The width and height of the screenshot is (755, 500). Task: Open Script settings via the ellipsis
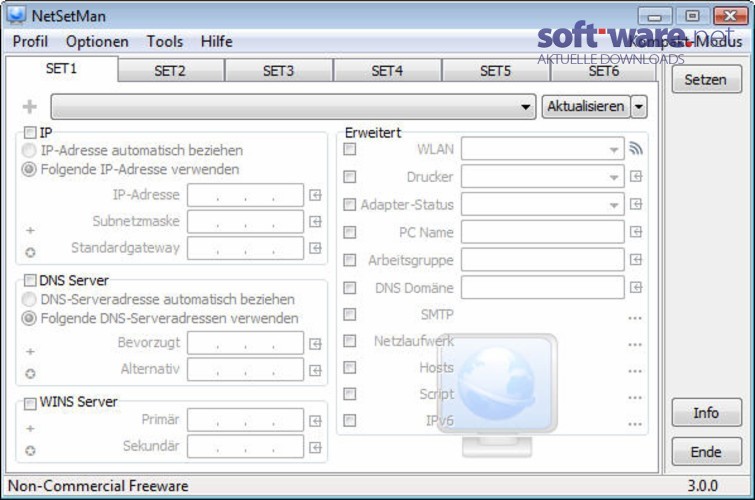(635, 397)
